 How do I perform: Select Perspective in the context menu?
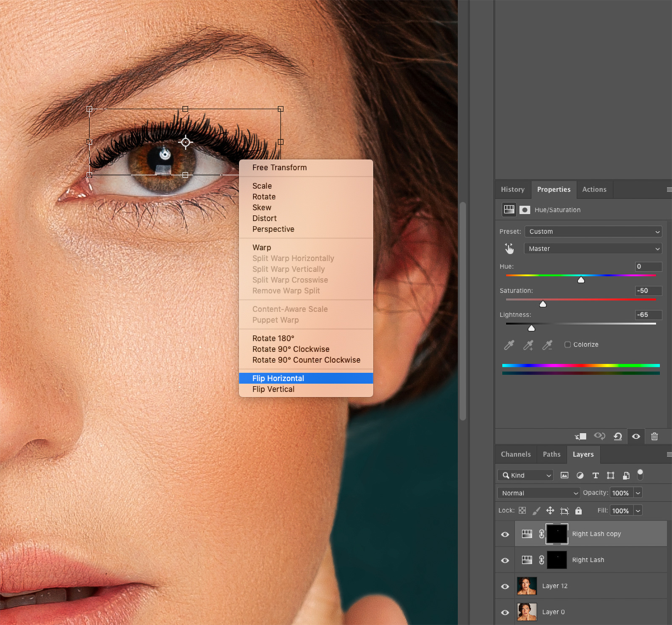(x=306, y=229)
